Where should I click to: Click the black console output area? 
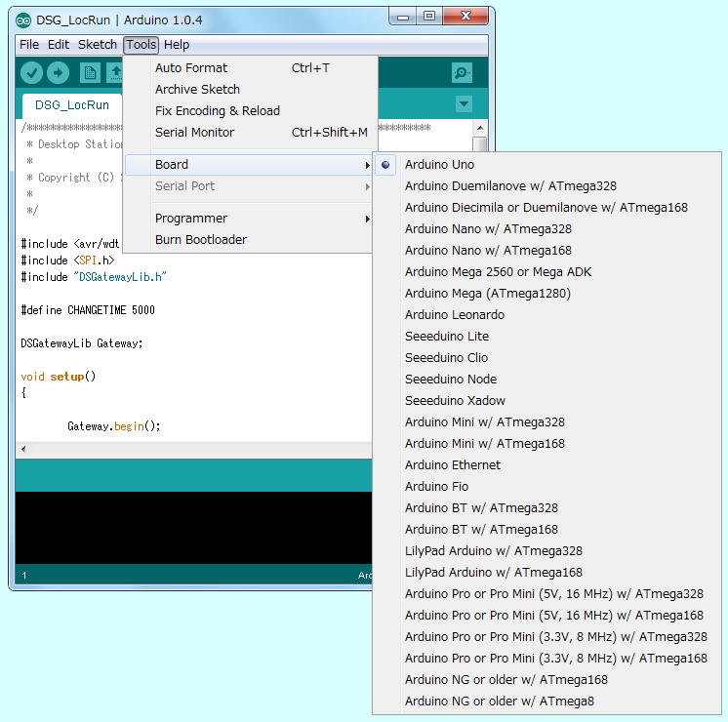[193, 528]
